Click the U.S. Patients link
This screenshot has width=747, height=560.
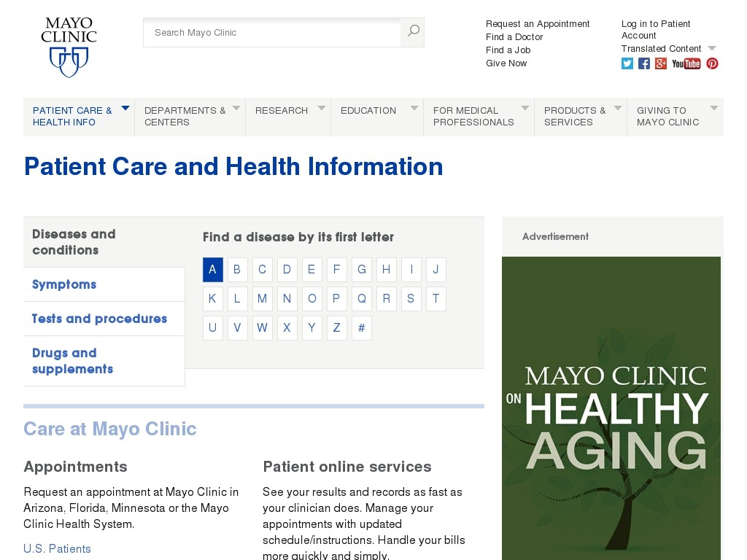(x=57, y=548)
